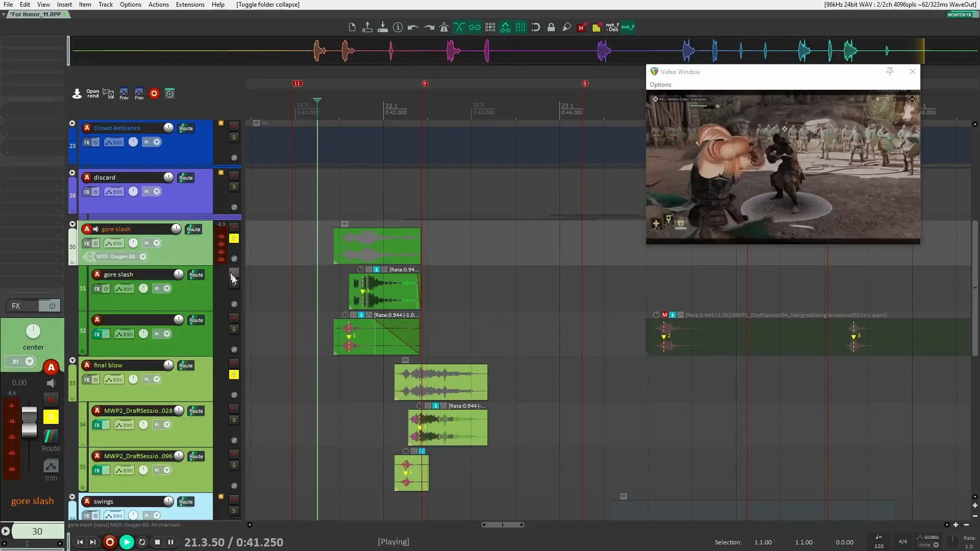Open the Actions menu
Screen dimensions: 980x551
point(158,5)
